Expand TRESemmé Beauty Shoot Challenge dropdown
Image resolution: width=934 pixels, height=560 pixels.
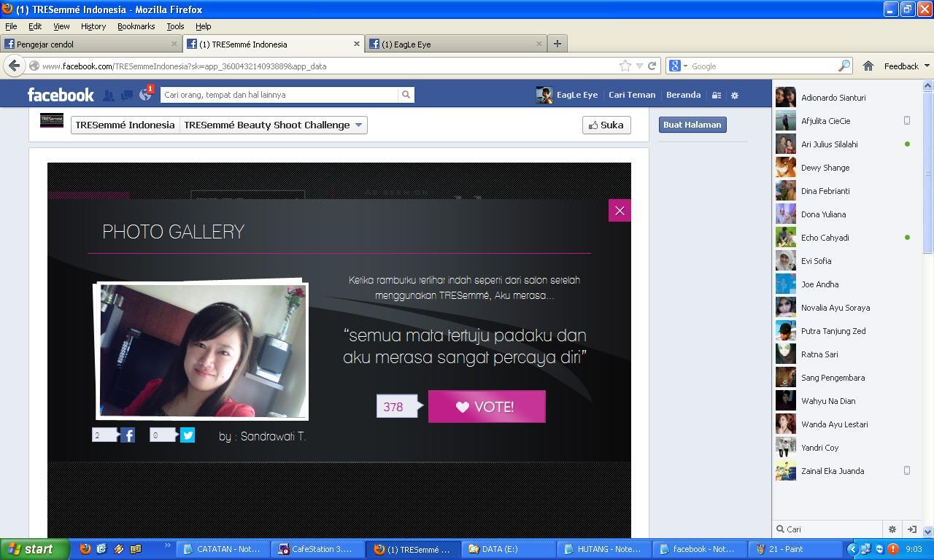[x=358, y=125]
